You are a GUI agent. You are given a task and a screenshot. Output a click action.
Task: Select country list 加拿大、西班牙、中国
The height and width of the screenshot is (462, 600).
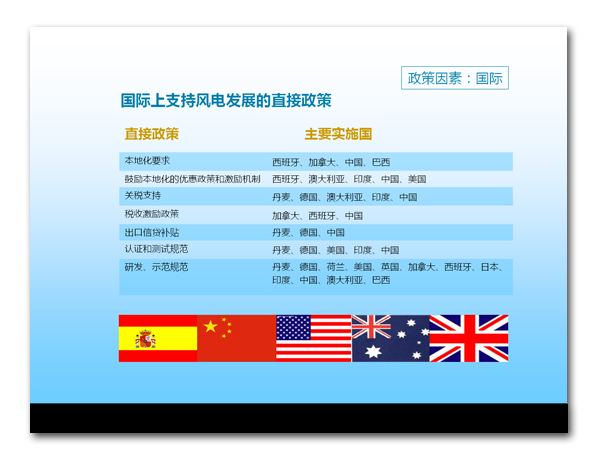point(317,215)
